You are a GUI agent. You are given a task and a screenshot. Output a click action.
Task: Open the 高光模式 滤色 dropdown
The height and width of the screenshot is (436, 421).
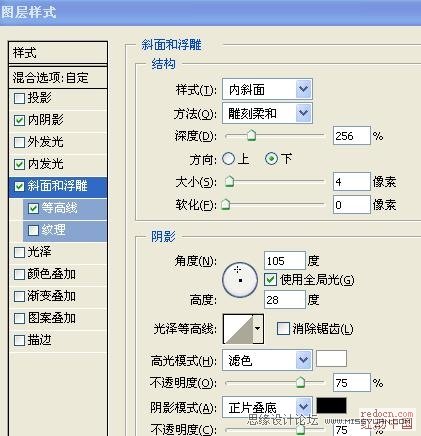pos(267,360)
